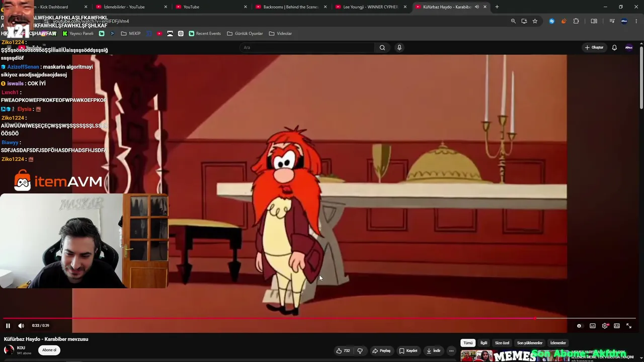Screen dimensions: 644x362
Task: Click the browser zoom magnifier icon
Action: 513,21
